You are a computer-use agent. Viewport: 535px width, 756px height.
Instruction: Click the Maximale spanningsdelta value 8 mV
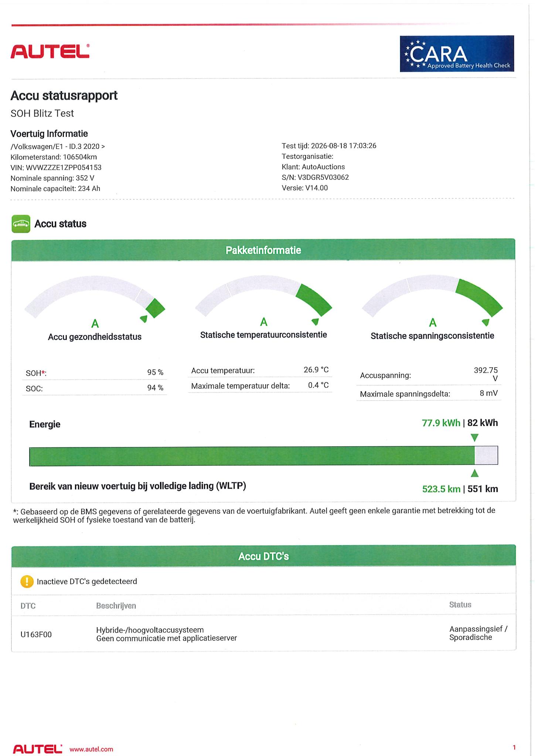point(489,393)
